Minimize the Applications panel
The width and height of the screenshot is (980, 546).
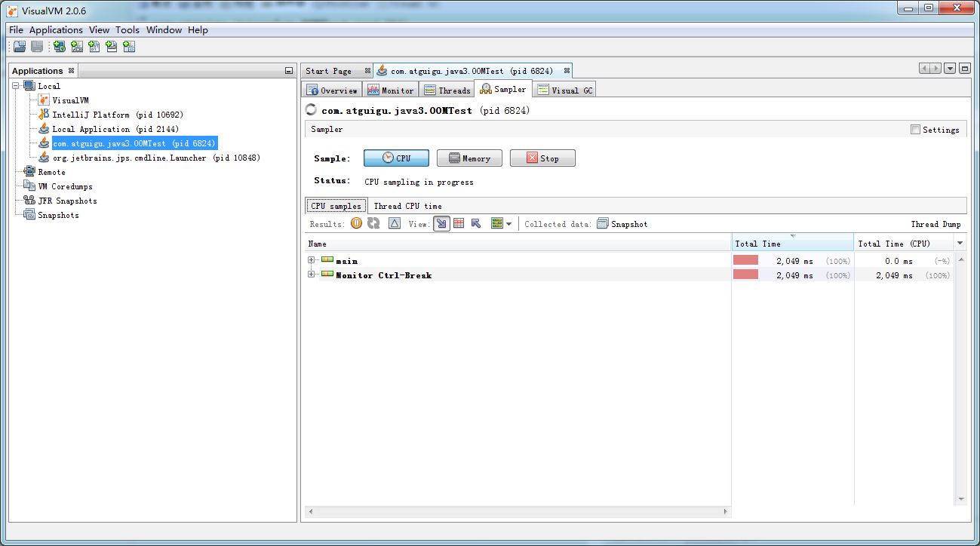click(288, 71)
